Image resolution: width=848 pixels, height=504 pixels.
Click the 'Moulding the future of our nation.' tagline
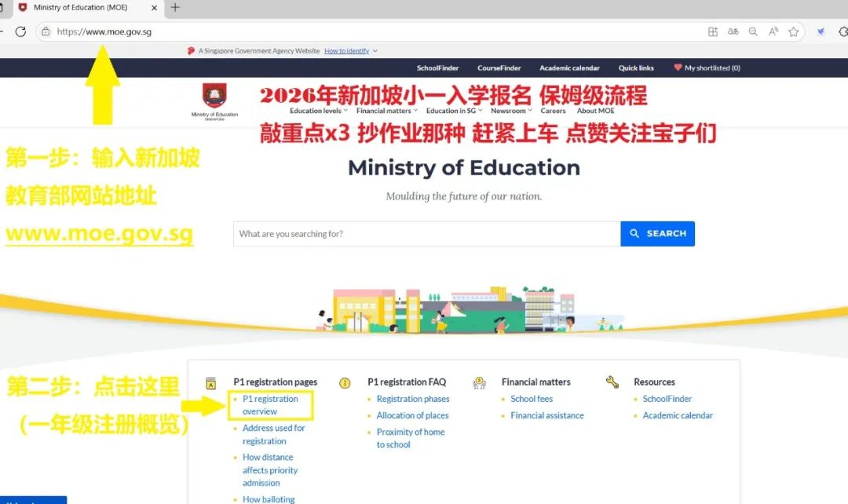[464, 196]
